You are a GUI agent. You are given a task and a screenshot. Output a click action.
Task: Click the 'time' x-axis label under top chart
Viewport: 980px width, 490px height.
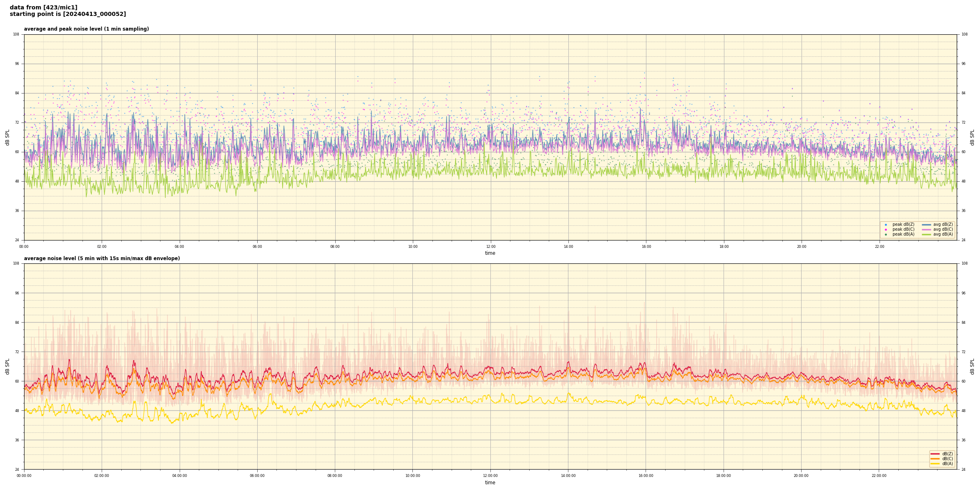pos(490,253)
